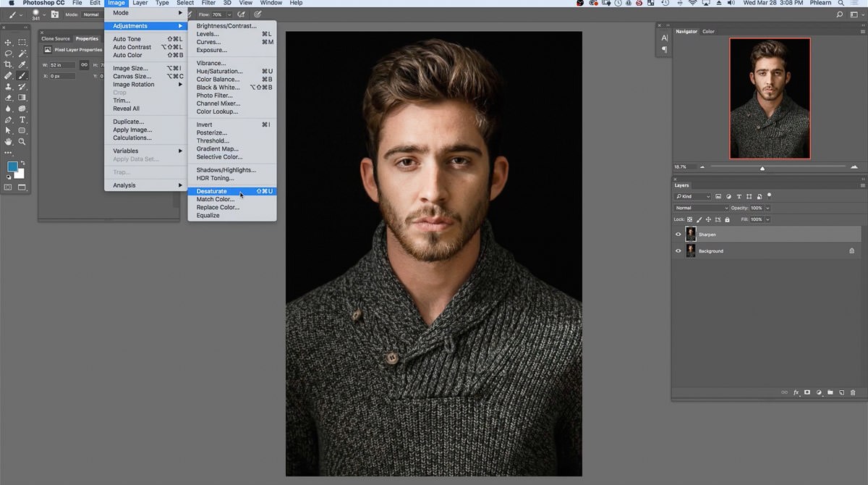
Task: Create a new layer group
Action: click(830, 392)
